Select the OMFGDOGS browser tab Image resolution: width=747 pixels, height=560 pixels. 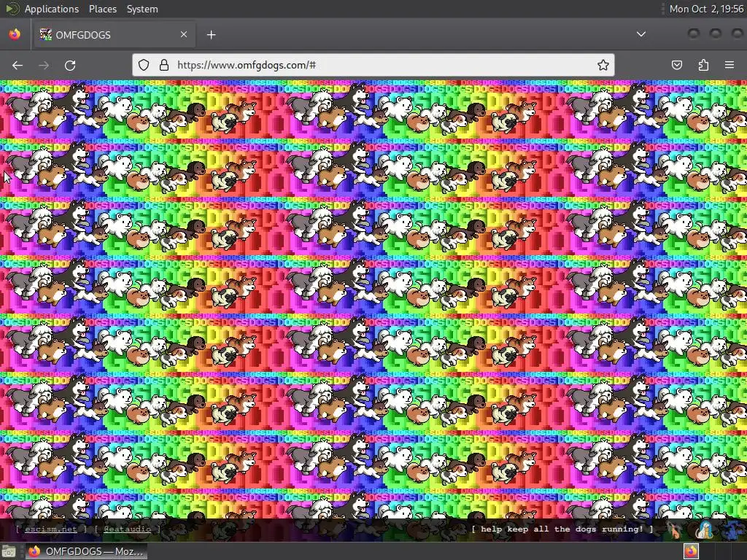point(113,35)
